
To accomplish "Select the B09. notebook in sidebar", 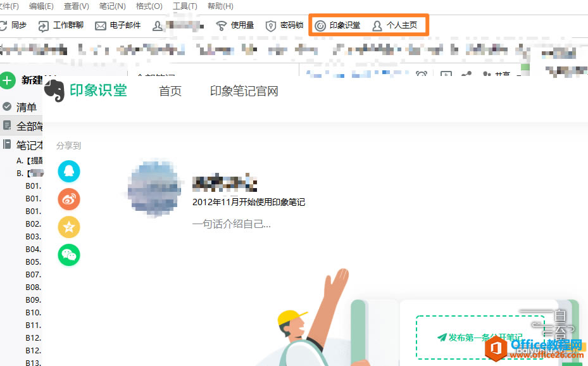I will pyautogui.click(x=34, y=300).
